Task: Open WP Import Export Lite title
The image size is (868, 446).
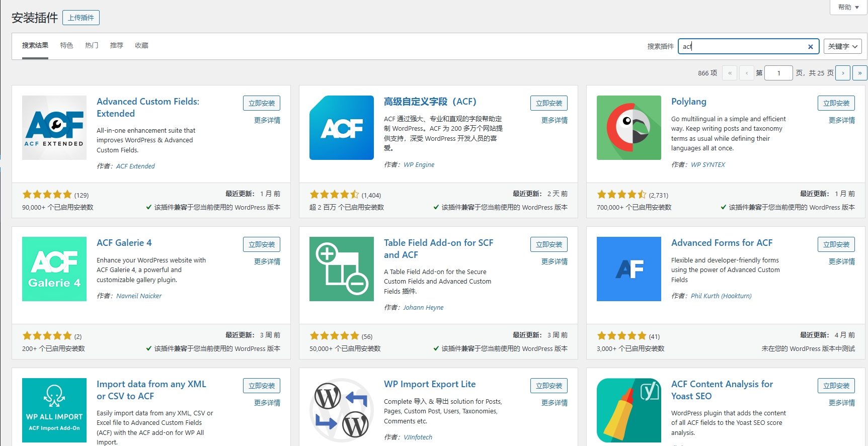Action: tap(430, 384)
